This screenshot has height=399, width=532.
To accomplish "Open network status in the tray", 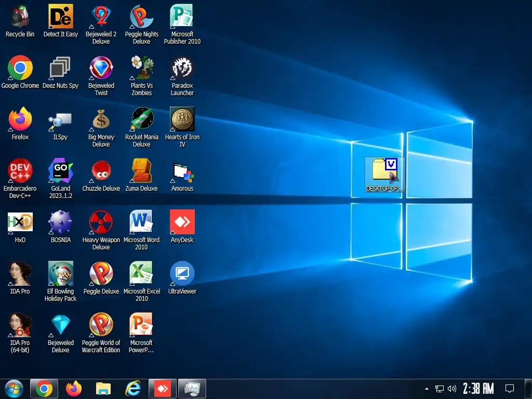I will point(440,389).
